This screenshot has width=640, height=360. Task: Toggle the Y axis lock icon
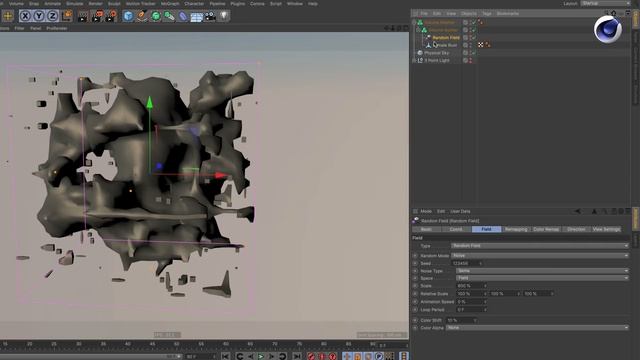39,16
